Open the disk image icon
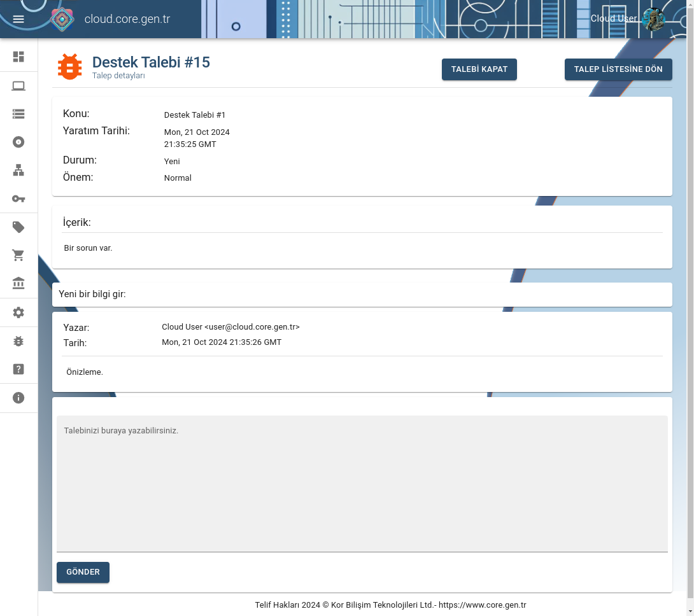The height and width of the screenshot is (616, 694). click(18, 142)
